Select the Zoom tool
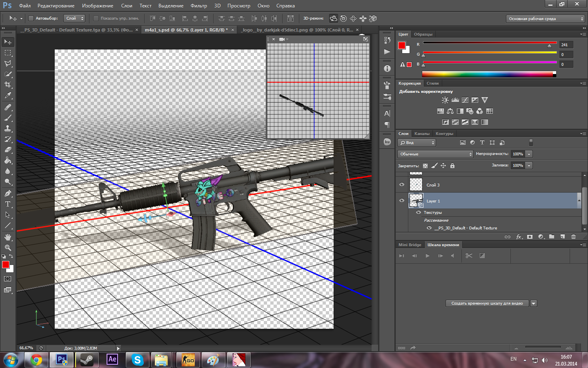 [8, 248]
